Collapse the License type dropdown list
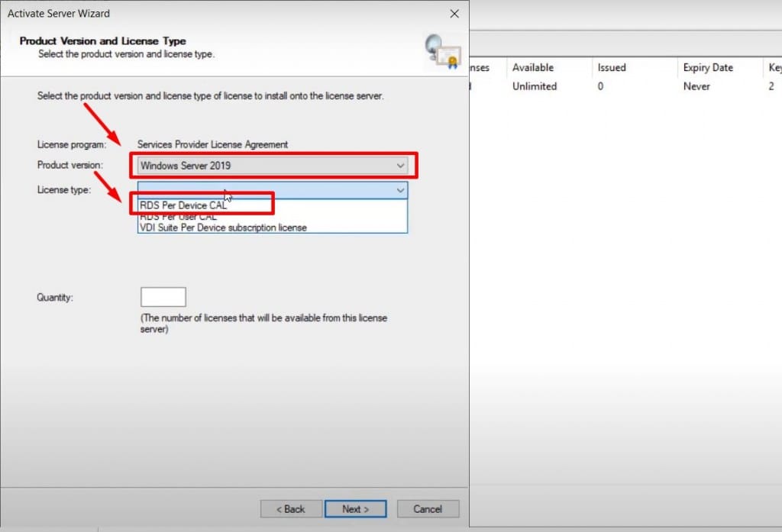This screenshot has width=782, height=532. point(400,190)
